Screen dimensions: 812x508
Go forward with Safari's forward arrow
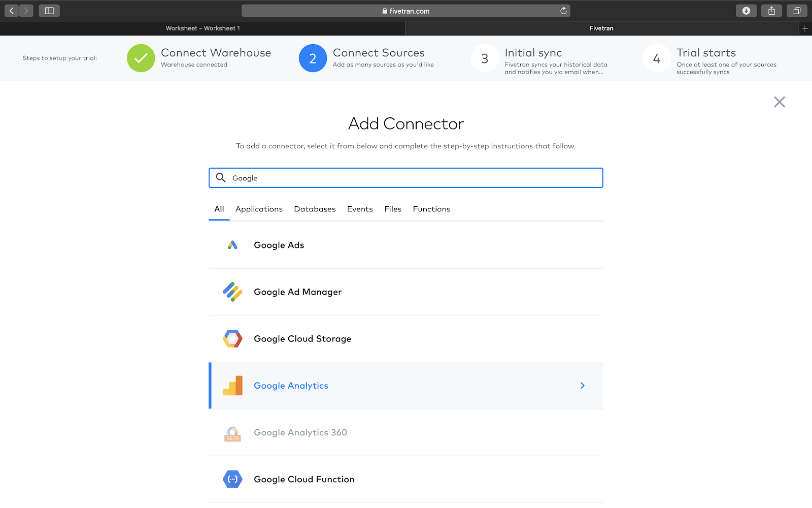pyautogui.click(x=26, y=11)
